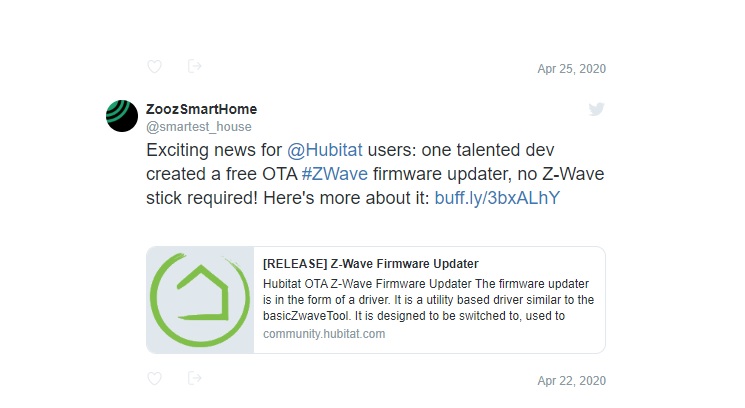Viewport: 745px width, 408px height.
Task: Like the ZoozSmartHome firmware updater tweet
Action: [155, 379]
